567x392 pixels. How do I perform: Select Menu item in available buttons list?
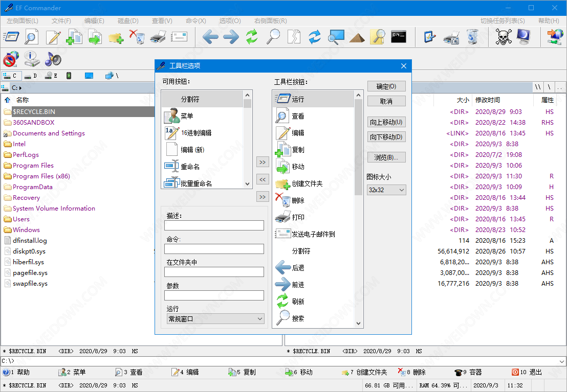[x=203, y=116]
